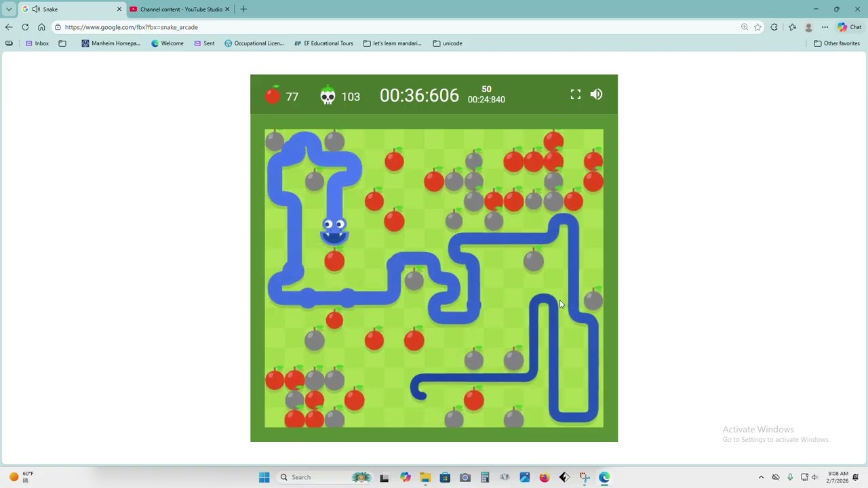Viewport: 868px width, 488px height.
Task: Click the leftmost favorites bar icon
Action: click(x=9, y=43)
